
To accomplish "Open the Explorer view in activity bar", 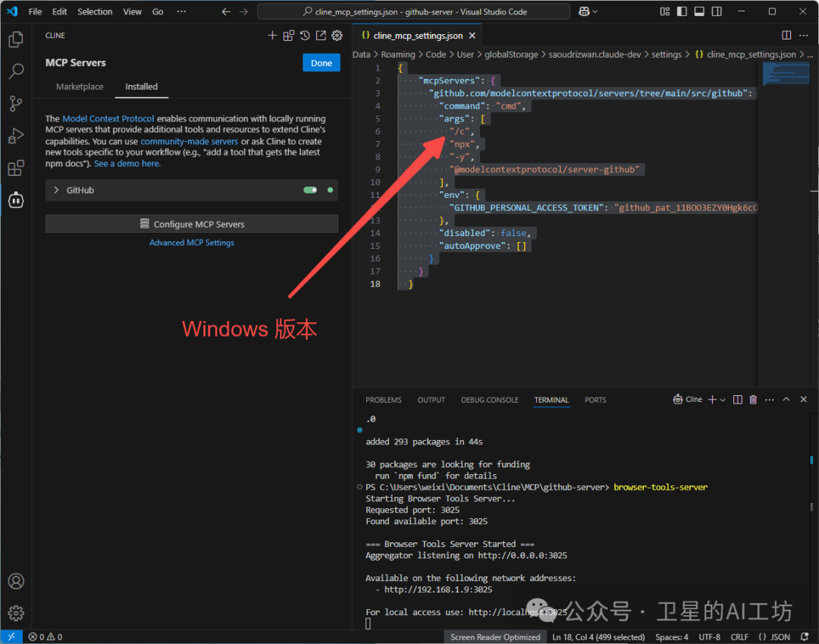I will 16,39.
